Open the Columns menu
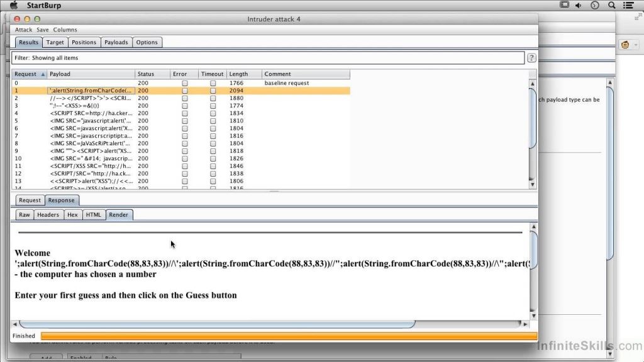644x362 pixels. click(65, 30)
